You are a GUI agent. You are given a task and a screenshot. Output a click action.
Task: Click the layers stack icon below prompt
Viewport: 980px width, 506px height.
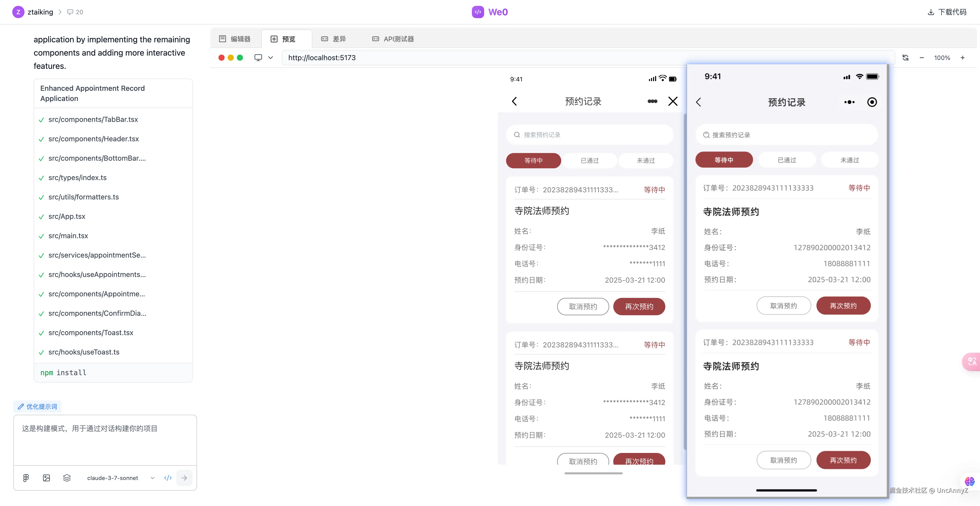pyautogui.click(x=67, y=478)
